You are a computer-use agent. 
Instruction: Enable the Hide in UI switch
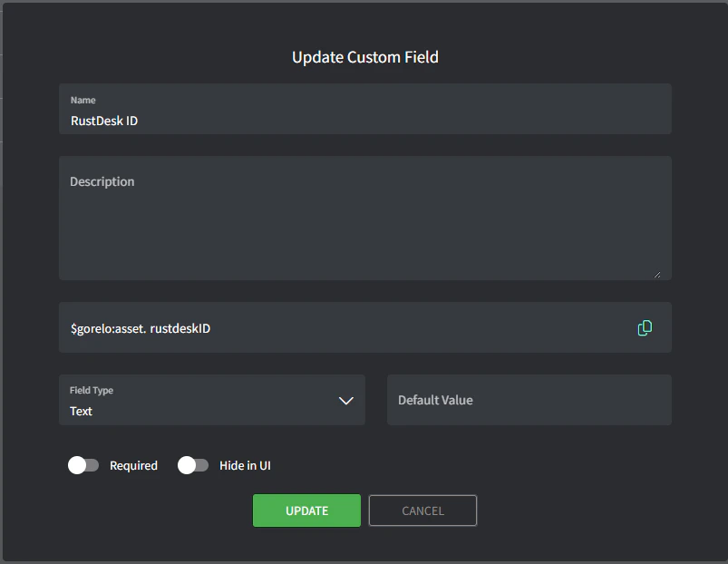coord(193,465)
